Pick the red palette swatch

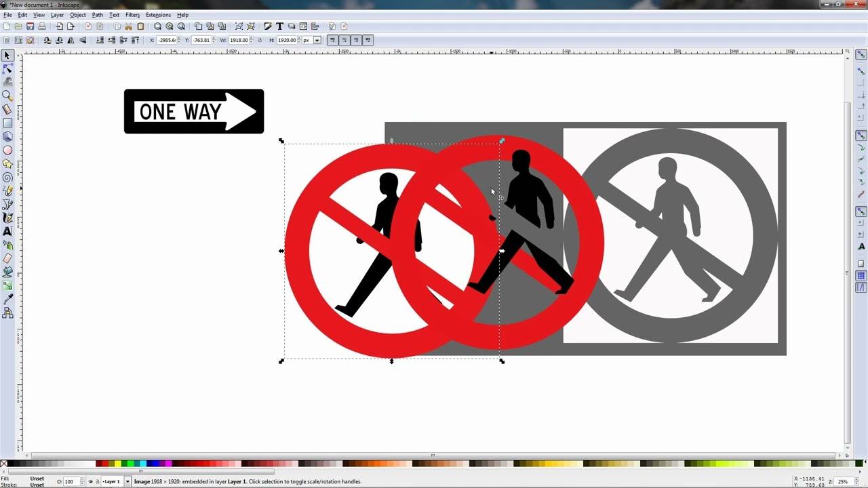coord(105,464)
